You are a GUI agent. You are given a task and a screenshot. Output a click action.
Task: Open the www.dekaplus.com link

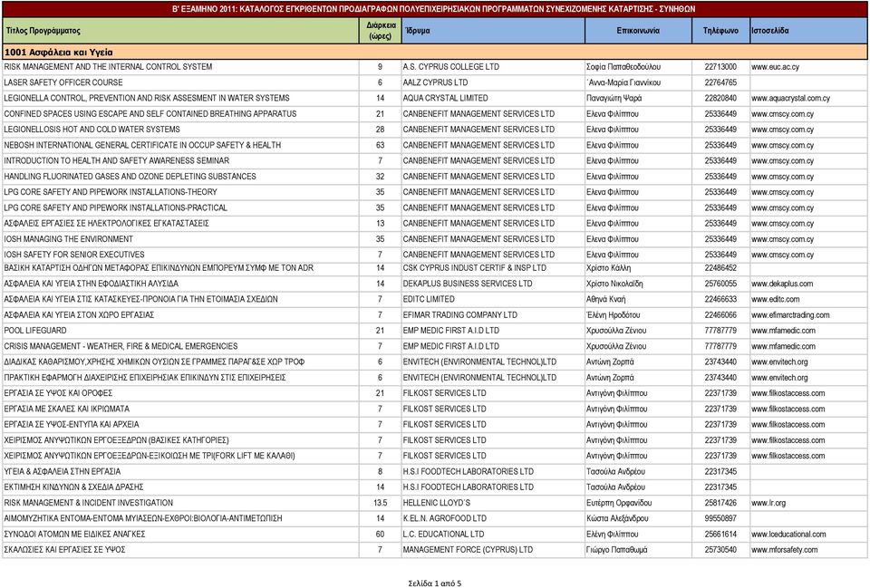[782, 284]
